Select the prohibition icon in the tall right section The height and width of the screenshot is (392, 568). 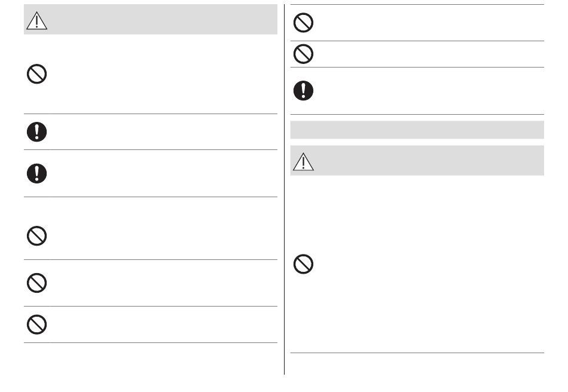click(x=303, y=264)
